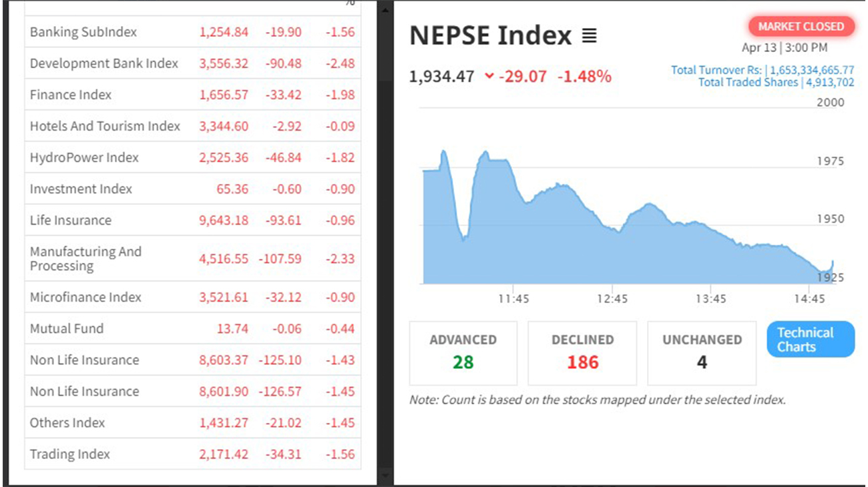Open the NEPSE Index hamburger menu icon
Viewport: 868px width, 487px height.
coord(589,36)
